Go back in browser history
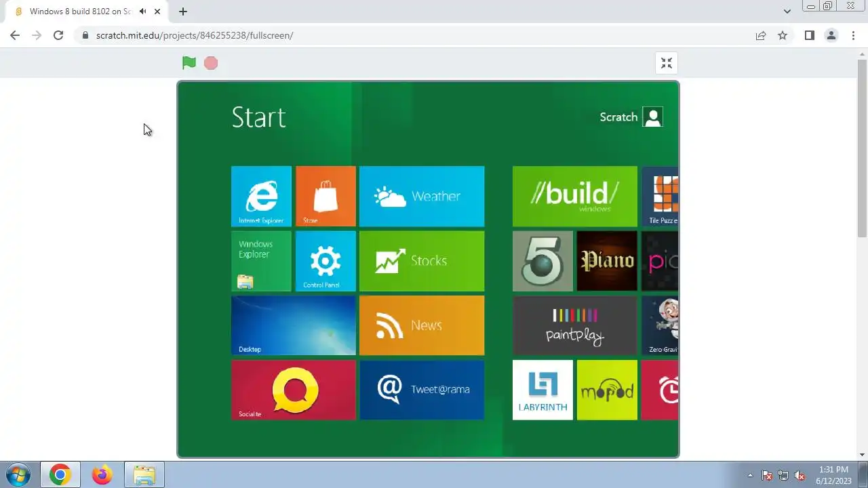Screen dimensions: 868x488 click(x=15, y=35)
